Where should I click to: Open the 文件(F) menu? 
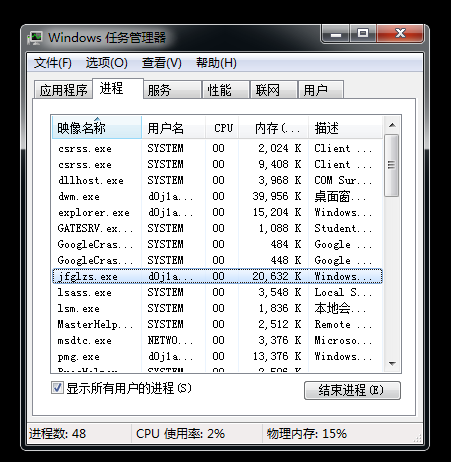pos(53,63)
